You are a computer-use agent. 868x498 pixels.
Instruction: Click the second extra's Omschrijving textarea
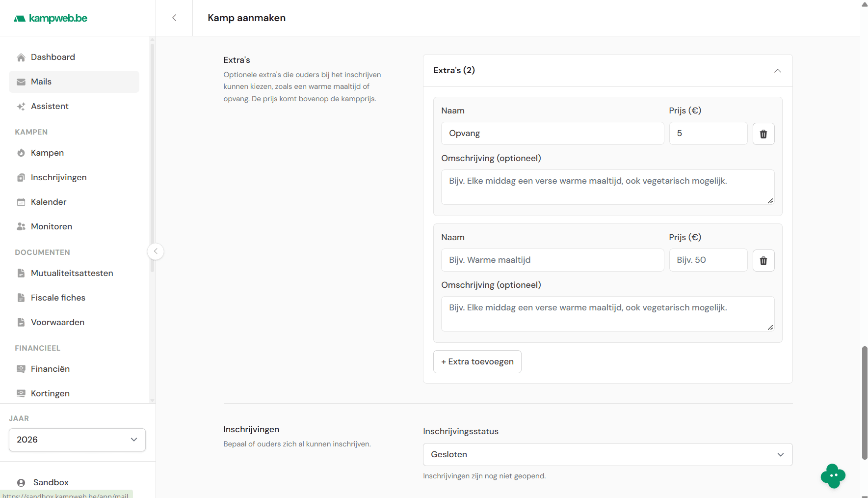pos(607,314)
